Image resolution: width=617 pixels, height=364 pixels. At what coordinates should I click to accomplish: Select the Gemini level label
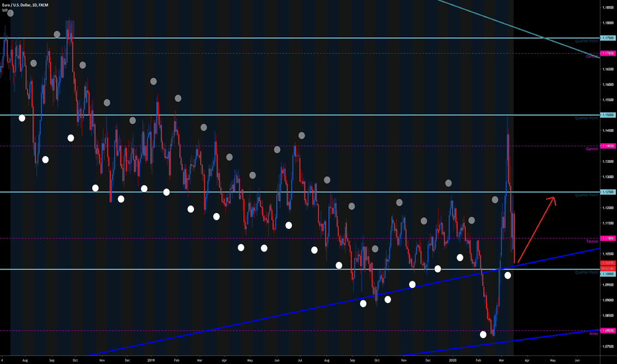[592, 149]
